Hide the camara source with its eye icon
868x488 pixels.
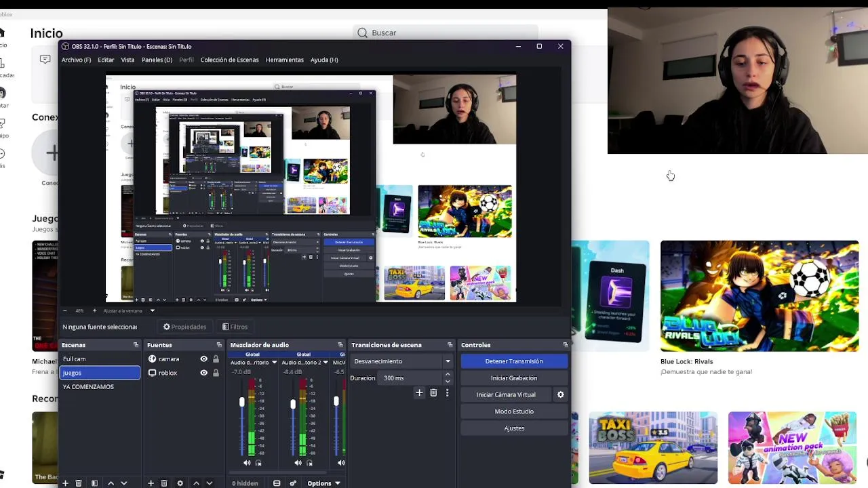click(203, 359)
